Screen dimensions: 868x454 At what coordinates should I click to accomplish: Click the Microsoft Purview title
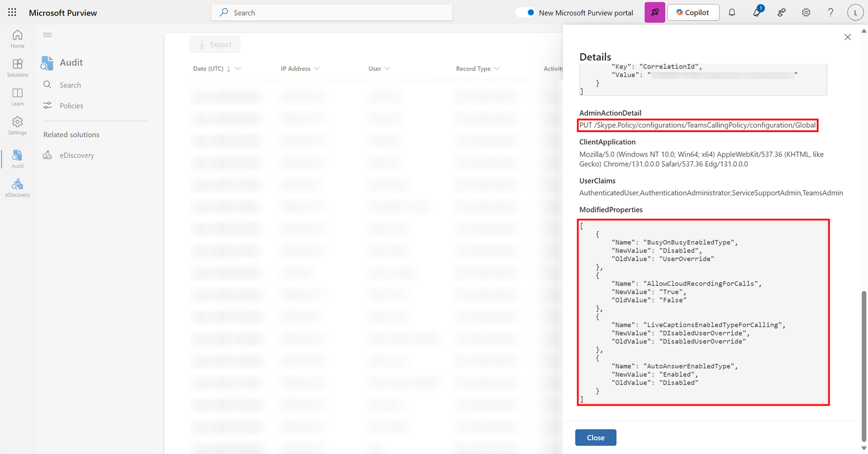[x=63, y=12]
